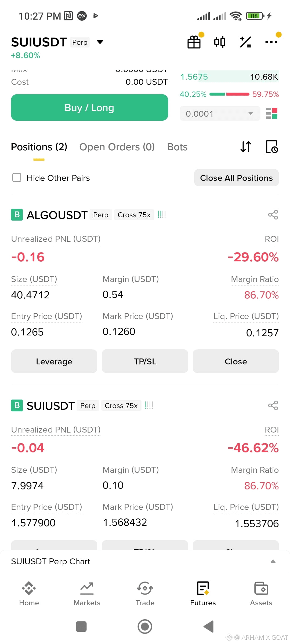Open the order history document icon
The height and width of the screenshot is (644, 290).
pos(272,147)
